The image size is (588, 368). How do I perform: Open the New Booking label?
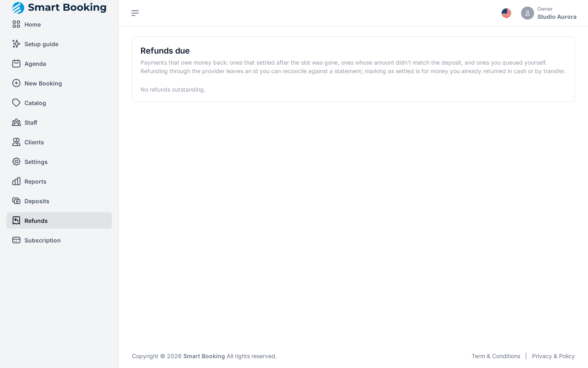(43, 83)
